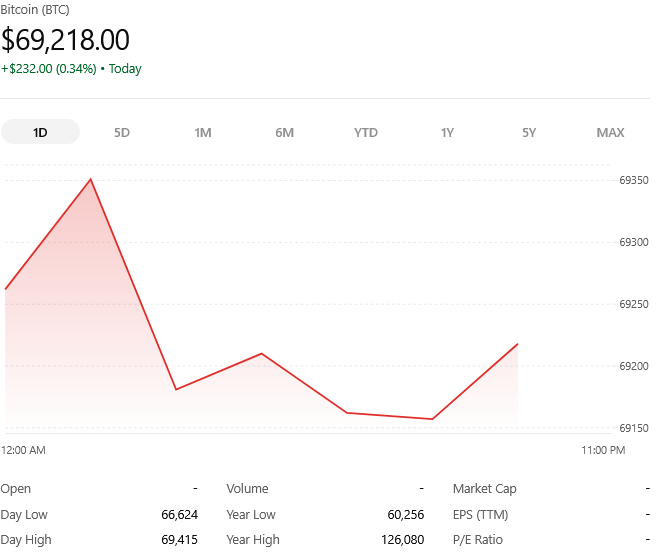
Task: Switch to the 1Y chart range
Action: [447, 132]
